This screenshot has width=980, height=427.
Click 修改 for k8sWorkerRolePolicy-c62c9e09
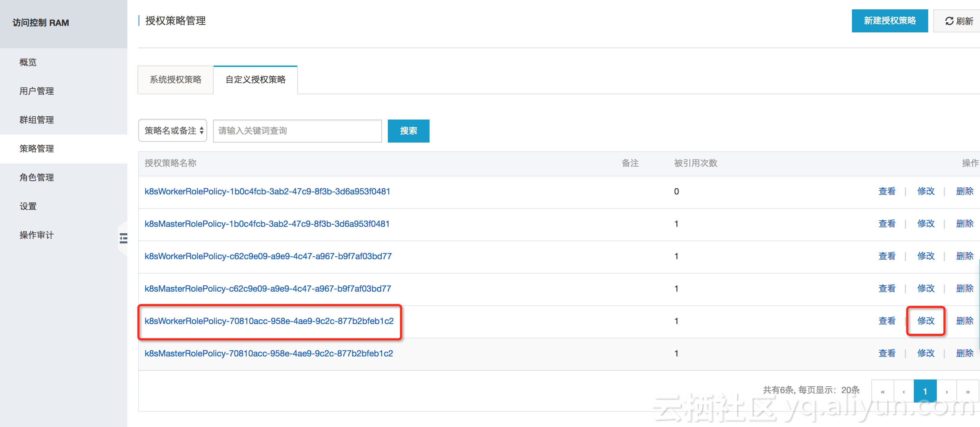[926, 256]
